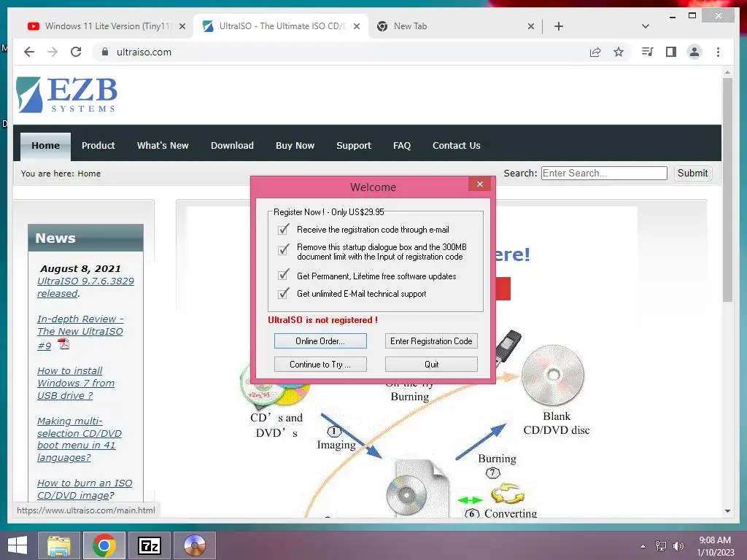Show hidden system tray icons
The image size is (747, 560).
643,546
